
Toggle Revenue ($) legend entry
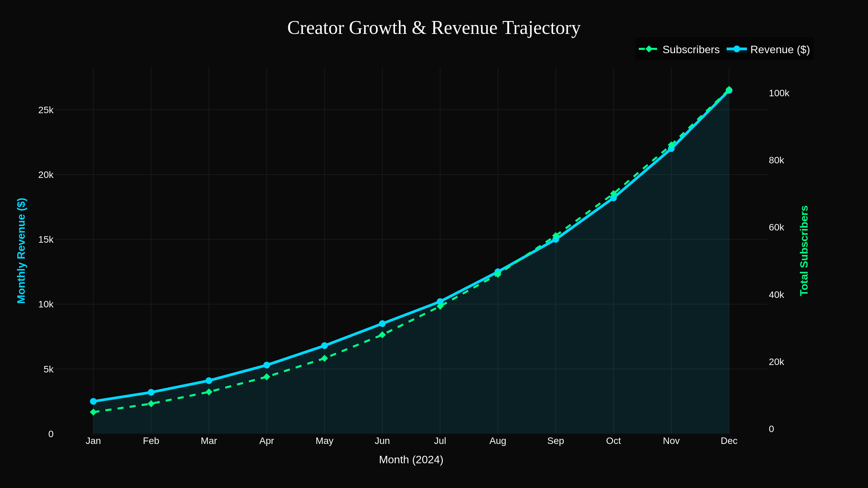pyautogui.click(x=780, y=50)
